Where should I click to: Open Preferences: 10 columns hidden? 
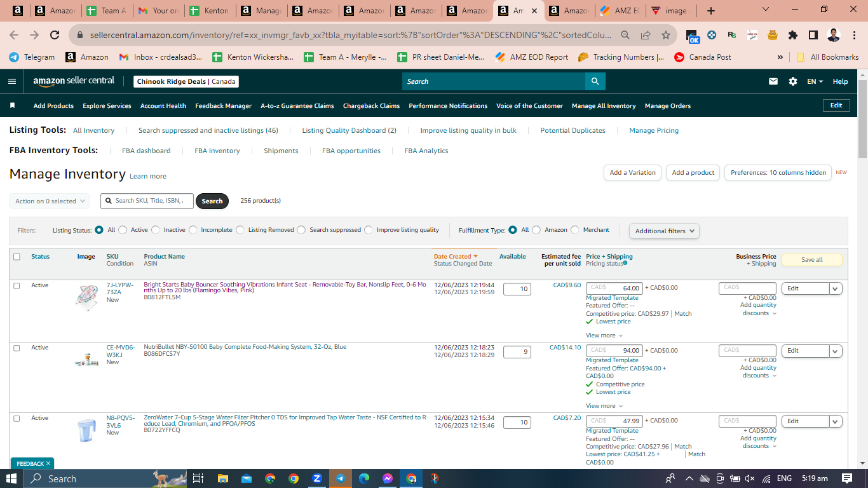click(x=778, y=172)
